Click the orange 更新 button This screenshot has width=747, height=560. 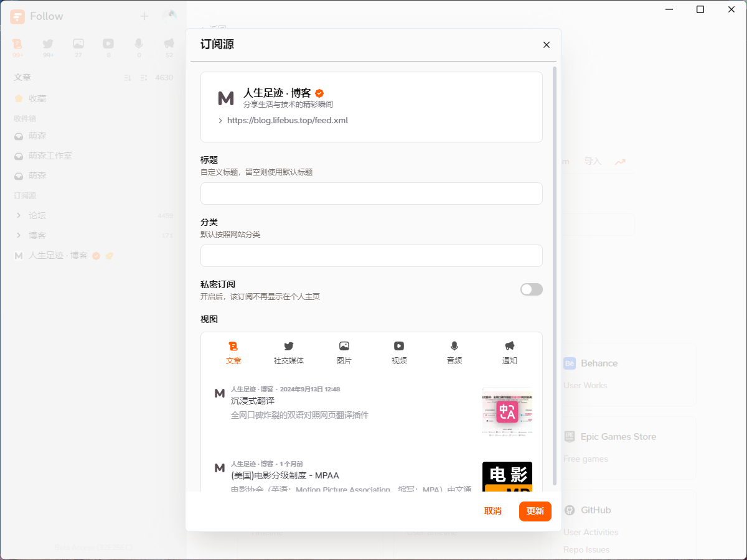pyautogui.click(x=535, y=511)
